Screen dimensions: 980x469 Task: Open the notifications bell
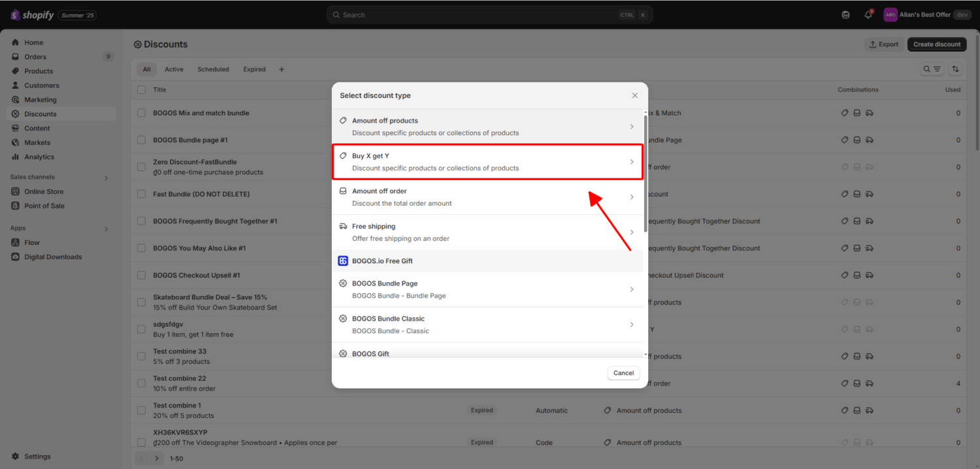(868, 15)
